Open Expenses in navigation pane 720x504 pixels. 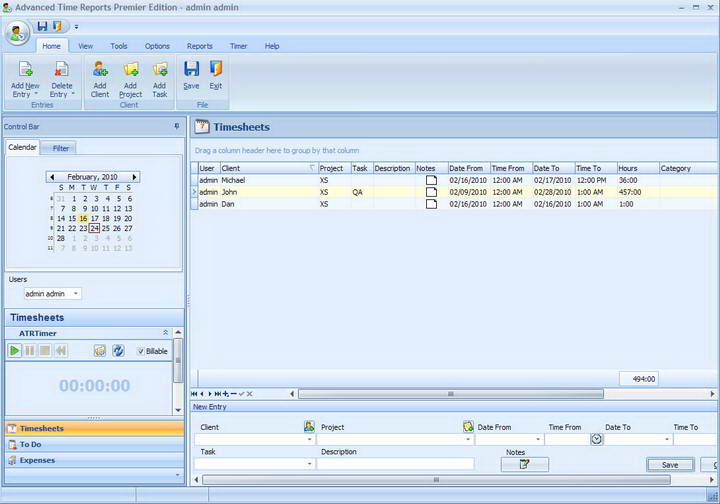[x=94, y=460]
